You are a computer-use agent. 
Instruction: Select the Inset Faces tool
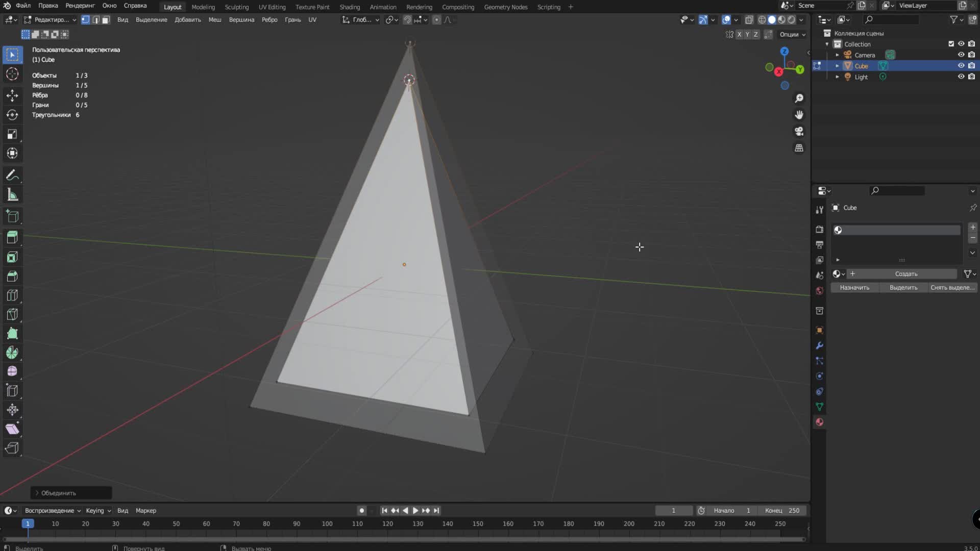(x=12, y=257)
